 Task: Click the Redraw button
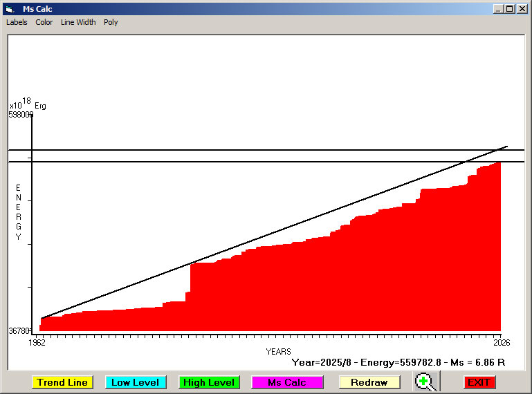click(369, 382)
